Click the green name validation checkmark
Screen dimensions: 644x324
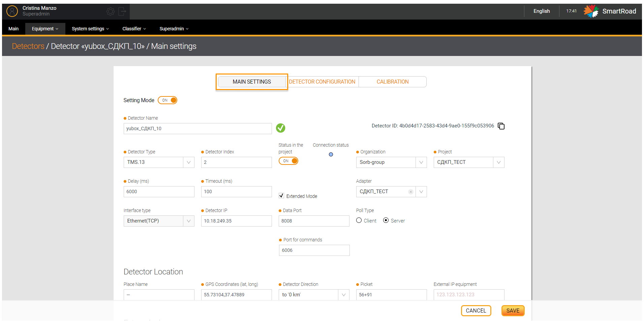280,128
